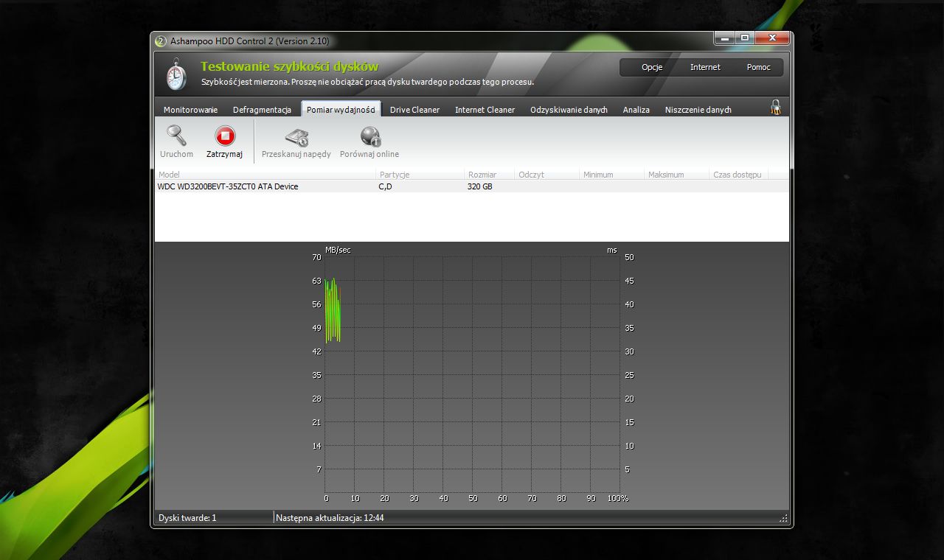Click the Uruchom magnifier icon
The height and width of the screenshot is (560, 944).
(x=176, y=136)
